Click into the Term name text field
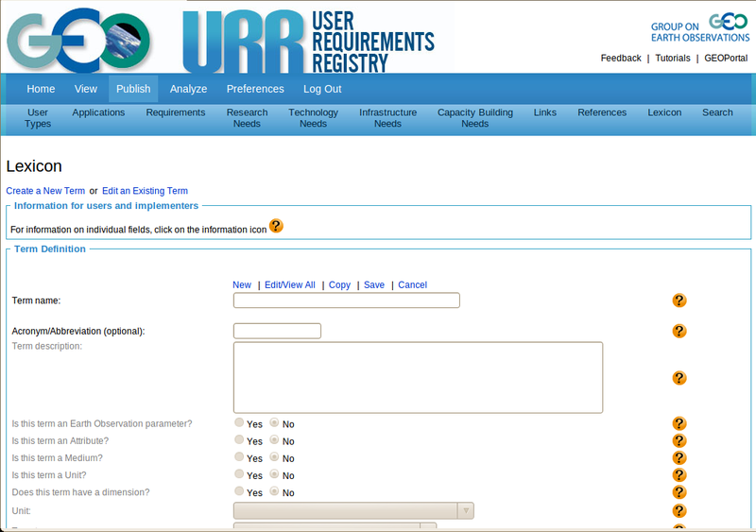The height and width of the screenshot is (532, 756). 346,300
